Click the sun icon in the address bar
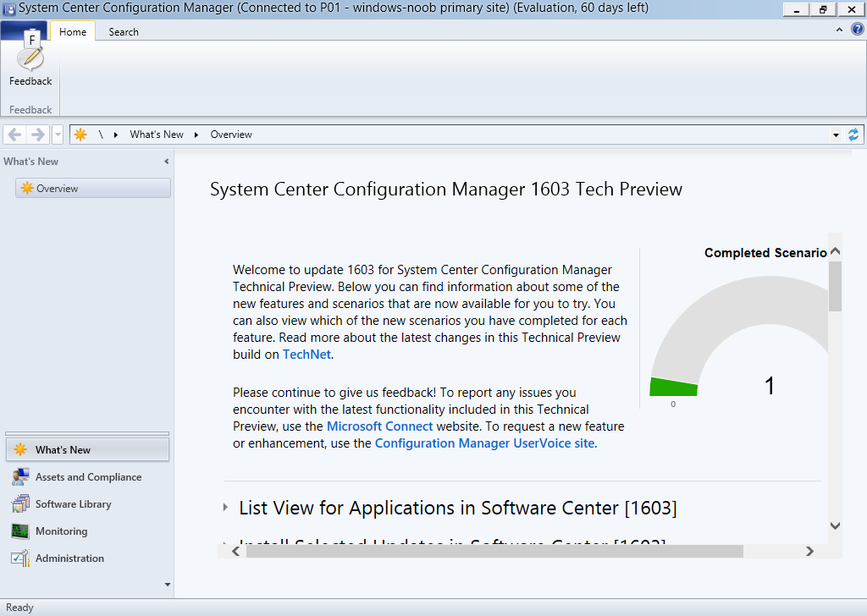867x616 pixels. tap(80, 135)
